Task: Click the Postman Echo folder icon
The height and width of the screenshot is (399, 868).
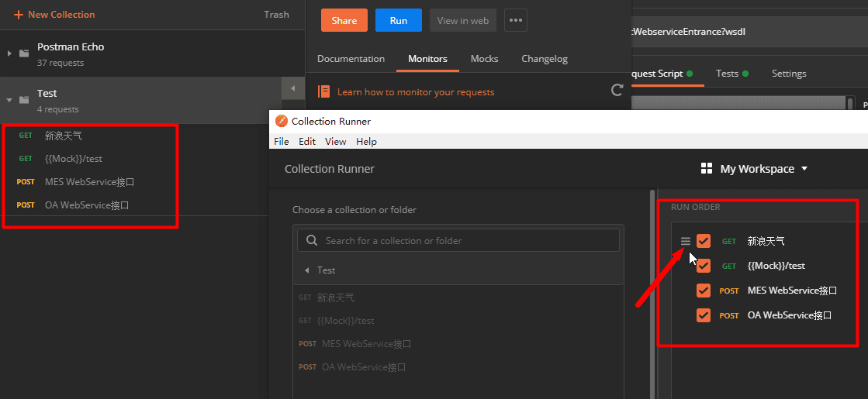Action: (x=24, y=53)
